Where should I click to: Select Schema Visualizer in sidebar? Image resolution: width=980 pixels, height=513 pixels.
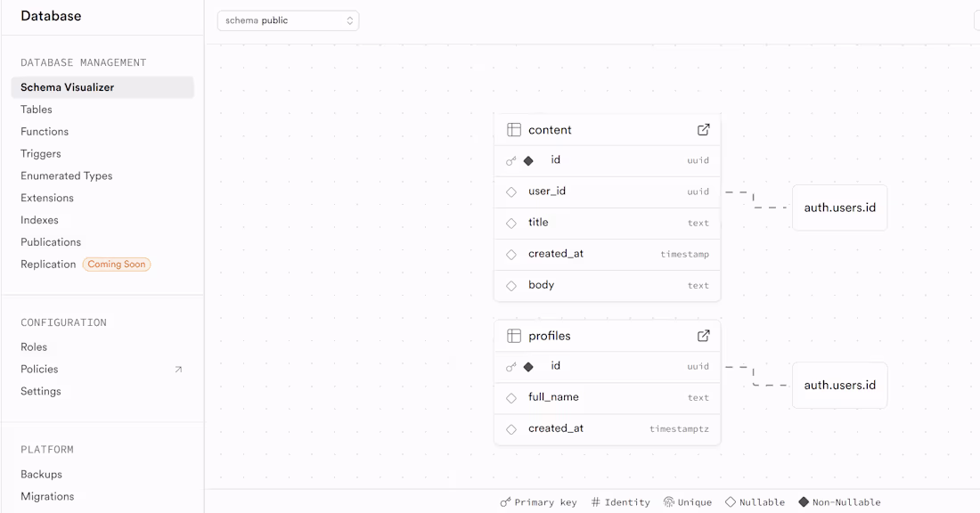point(102,87)
